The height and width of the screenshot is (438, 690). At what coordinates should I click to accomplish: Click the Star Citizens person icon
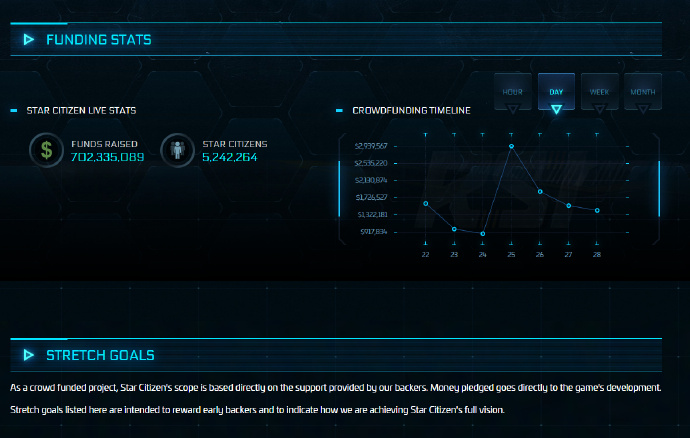coord(176,150)
